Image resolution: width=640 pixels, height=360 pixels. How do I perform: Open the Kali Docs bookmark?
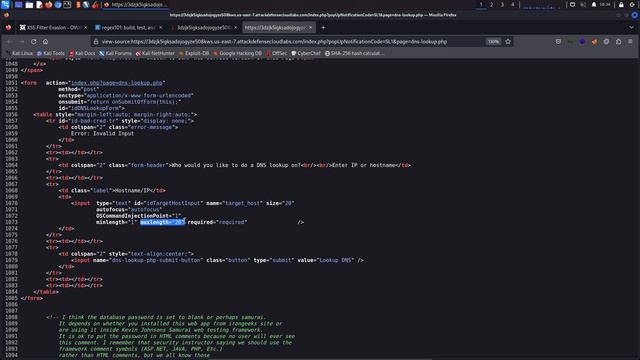tap(82, 53)
